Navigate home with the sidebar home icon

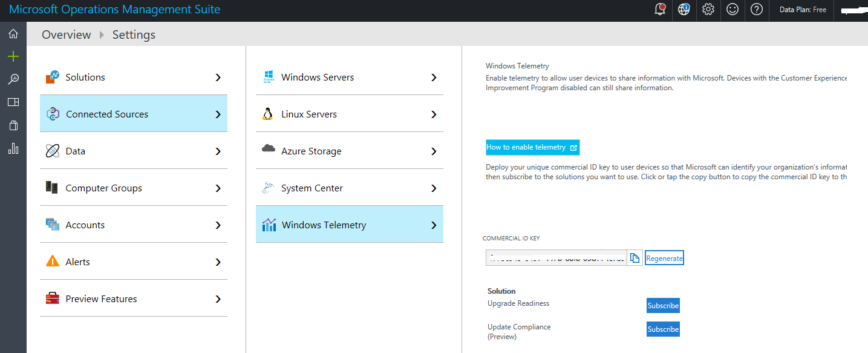[x=13, y=34]
